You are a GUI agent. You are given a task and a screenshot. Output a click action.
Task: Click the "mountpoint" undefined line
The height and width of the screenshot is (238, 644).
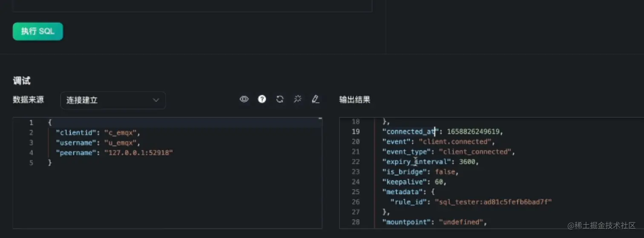pyautogui.click(x=434, y=222)
